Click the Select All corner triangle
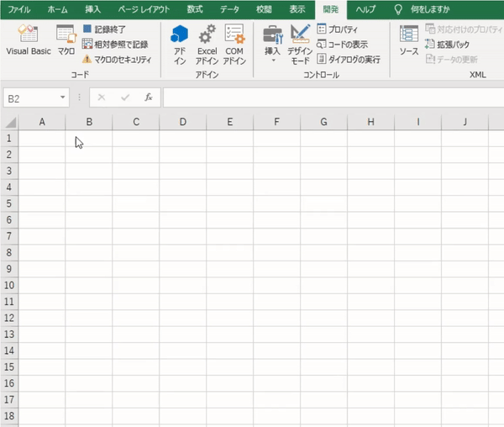Image resolution: width=504 pixels, height=427 pixels. [11, 122]
